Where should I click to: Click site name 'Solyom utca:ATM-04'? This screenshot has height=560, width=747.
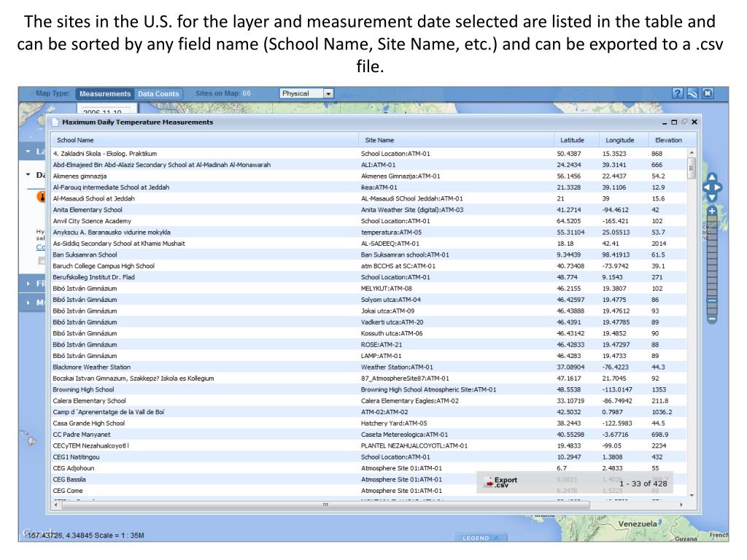click(391, 300)
